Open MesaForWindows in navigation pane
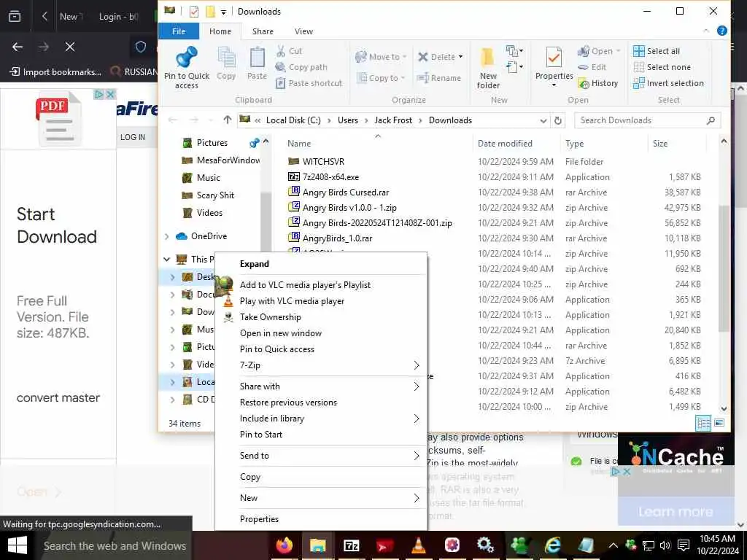747x560 pixels. [228, 160]
